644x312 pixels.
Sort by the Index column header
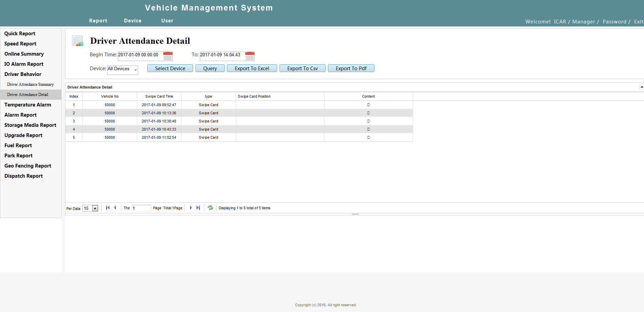[x=74, y=96]
